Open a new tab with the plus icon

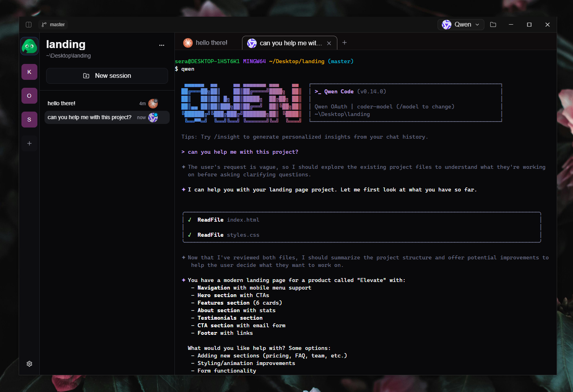(x=344, y=42)
